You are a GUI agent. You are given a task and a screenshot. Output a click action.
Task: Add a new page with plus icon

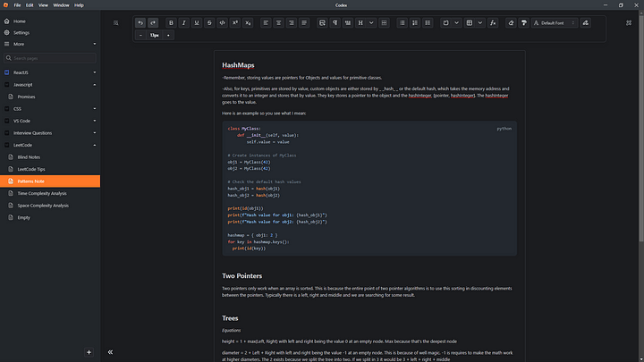(89, 352)
